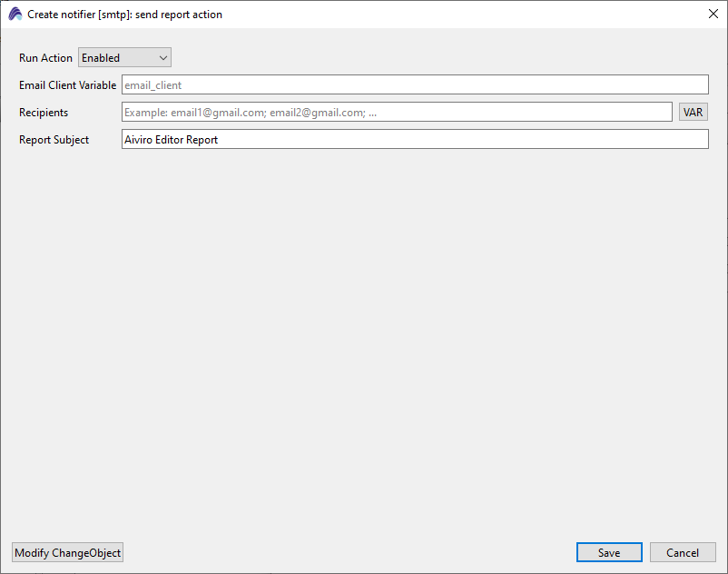Click the Aiviro Editor Report subject text
The image size is (728, 574).
(171, 140)
